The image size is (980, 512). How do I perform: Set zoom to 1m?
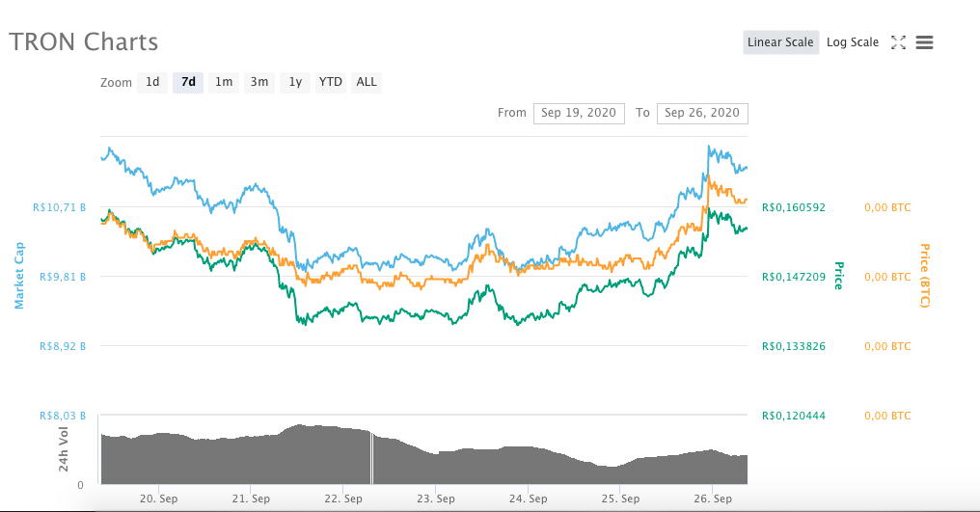(224, 82)
